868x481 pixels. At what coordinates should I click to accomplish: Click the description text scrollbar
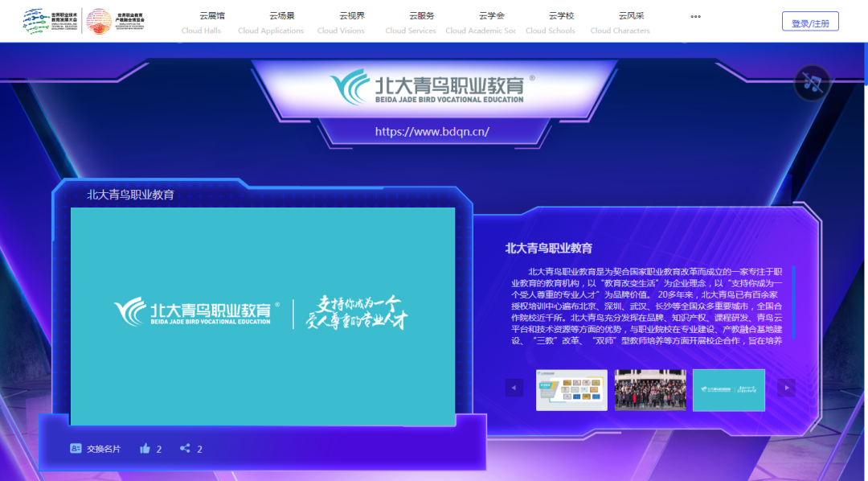point(793,302)
